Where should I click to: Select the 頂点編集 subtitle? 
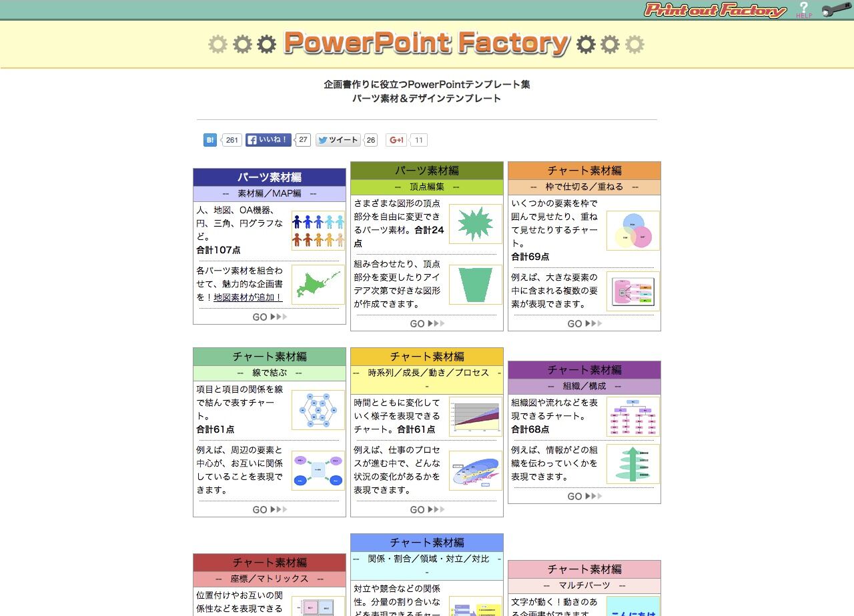pyautogui.click(x=427, y=187)
